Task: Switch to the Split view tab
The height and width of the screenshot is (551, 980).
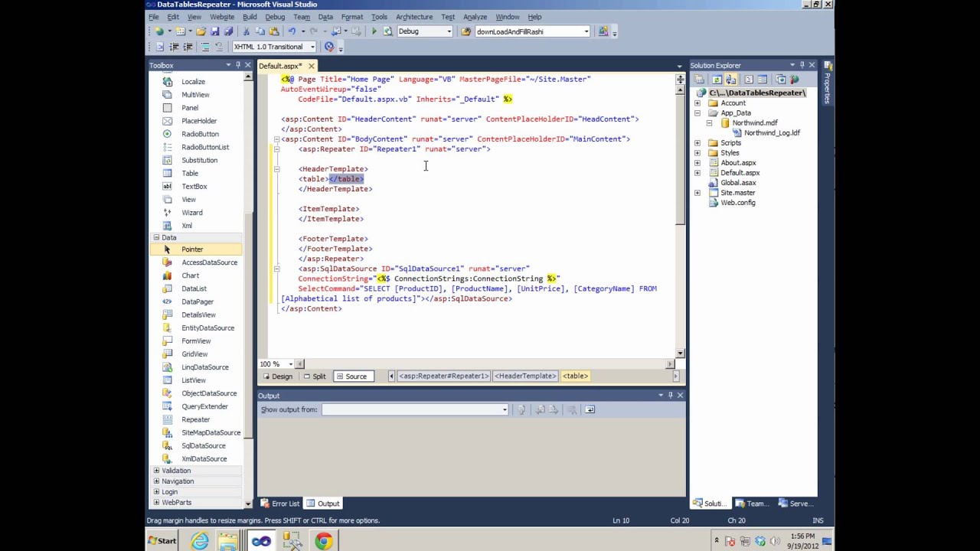Action: click(x=315, y=376)
